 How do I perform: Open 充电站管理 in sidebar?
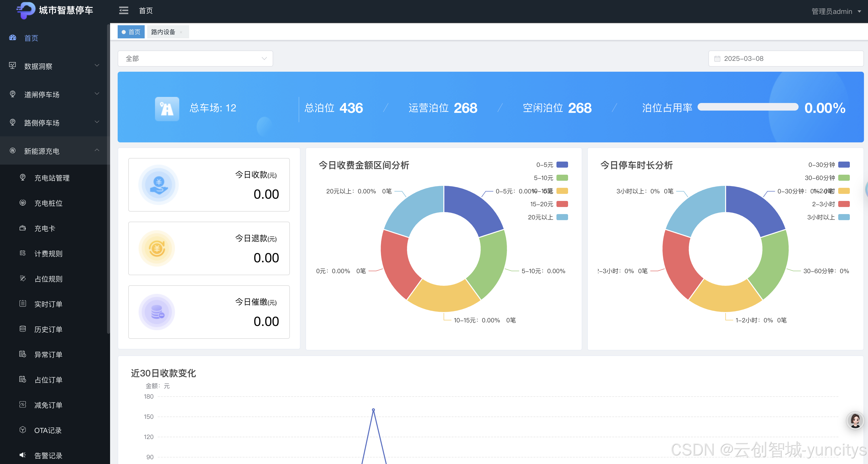[52, 178]
